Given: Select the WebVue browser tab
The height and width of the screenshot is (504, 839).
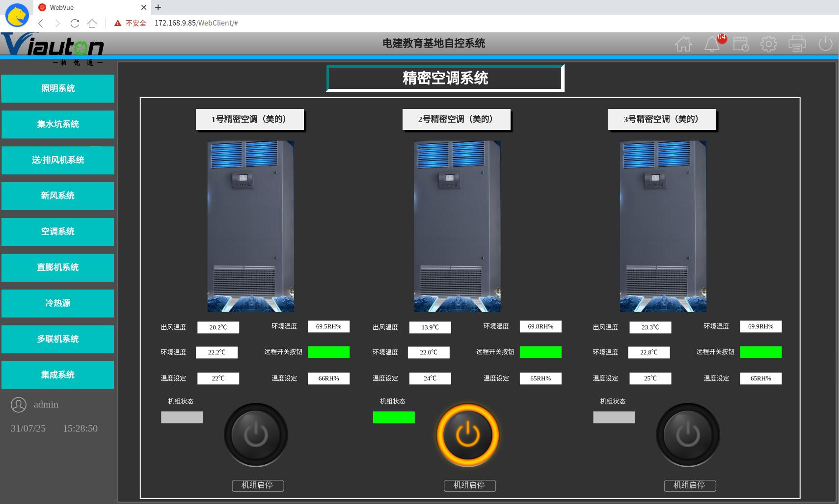Looking at the screenshot, I should click(92, 7).
